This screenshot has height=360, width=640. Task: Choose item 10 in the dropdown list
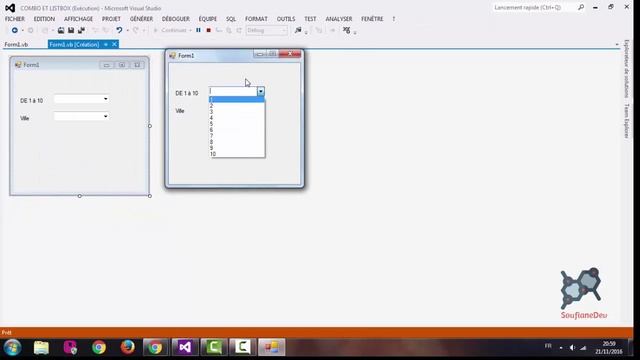(x=237, y=154)
